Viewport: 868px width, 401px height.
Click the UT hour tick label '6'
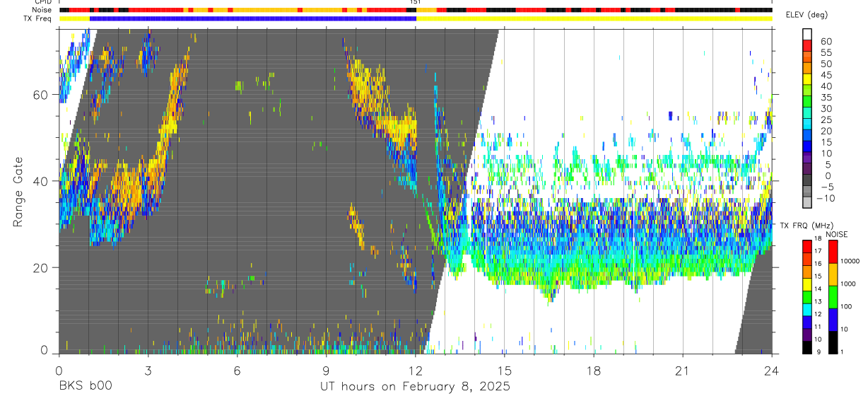click(x=237, y=371)
